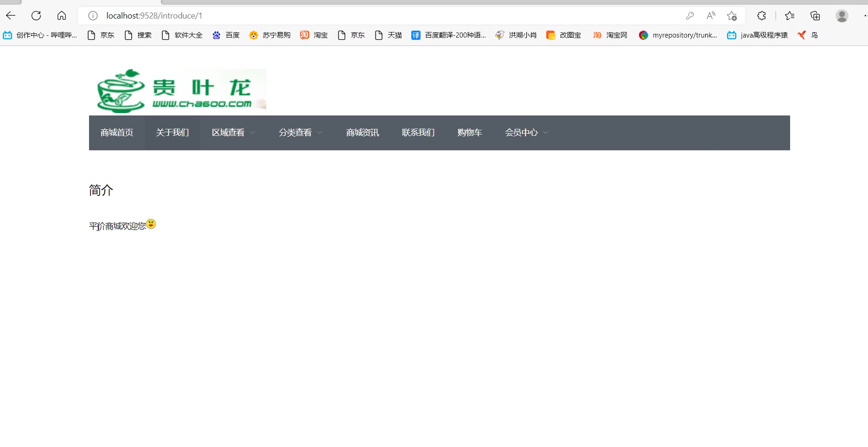This screenshot has height=447, width=868.
Task: Open java高级程序猿 bookmark
Action: 757,35
